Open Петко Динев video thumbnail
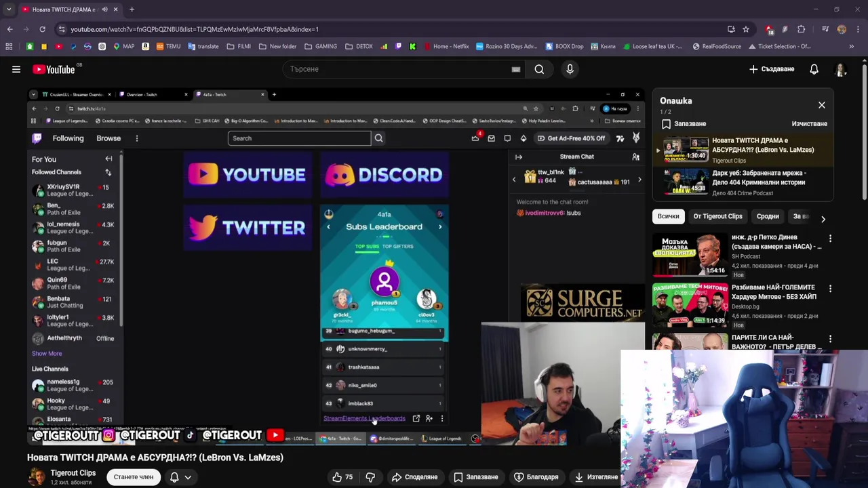The image size is (868, 488). coord(690,255)
